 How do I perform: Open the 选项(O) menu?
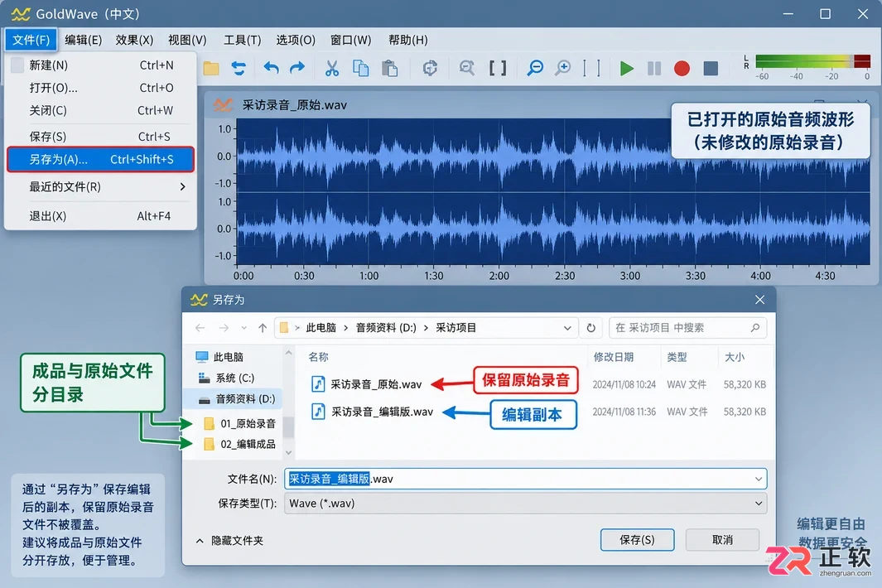click(x=296, y=40)
